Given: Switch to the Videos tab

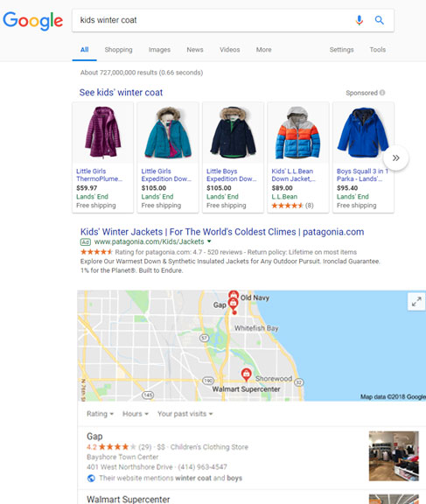Looking at the screenshot, I should [x=230, y=50].
